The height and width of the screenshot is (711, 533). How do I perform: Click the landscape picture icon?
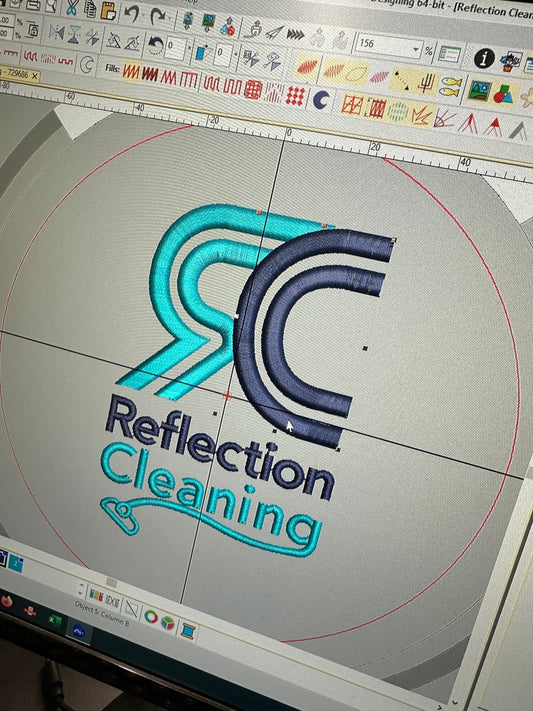(x=479, y=91)
